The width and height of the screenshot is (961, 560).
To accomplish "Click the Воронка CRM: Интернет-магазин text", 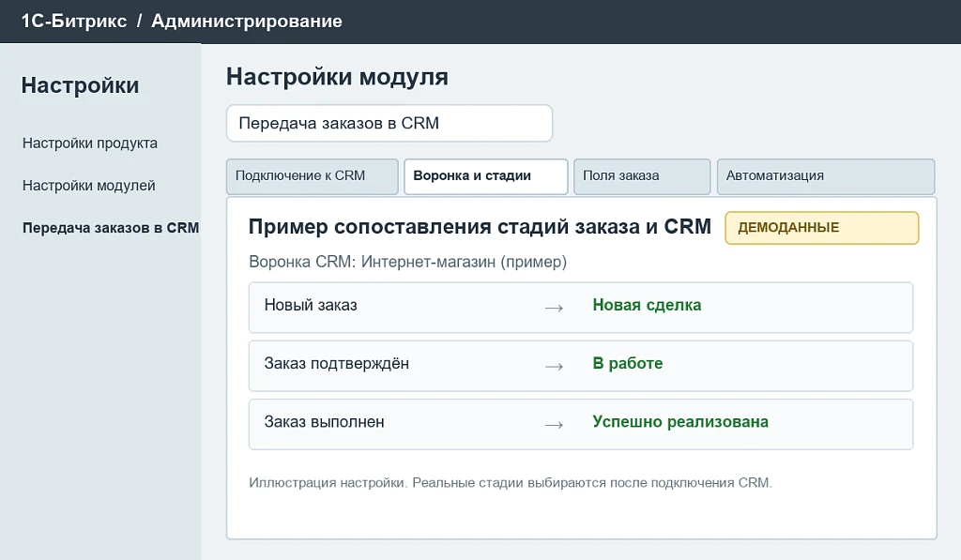I will 407,263.
